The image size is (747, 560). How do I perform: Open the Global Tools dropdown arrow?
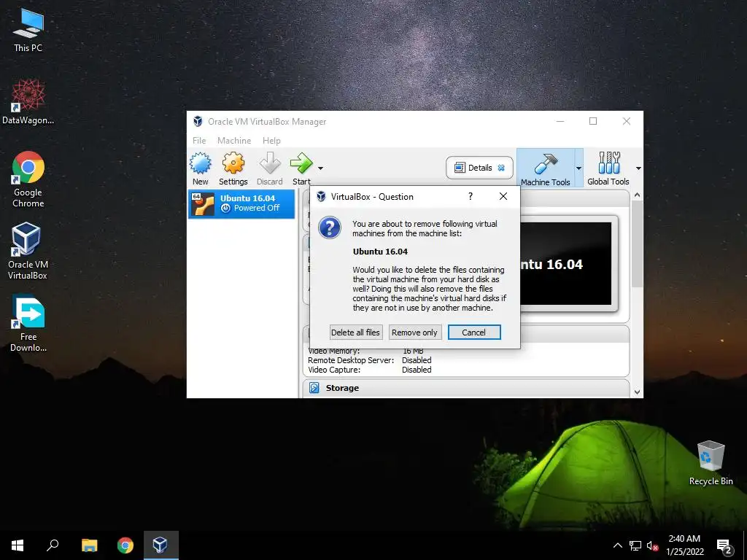coord(638,168)
